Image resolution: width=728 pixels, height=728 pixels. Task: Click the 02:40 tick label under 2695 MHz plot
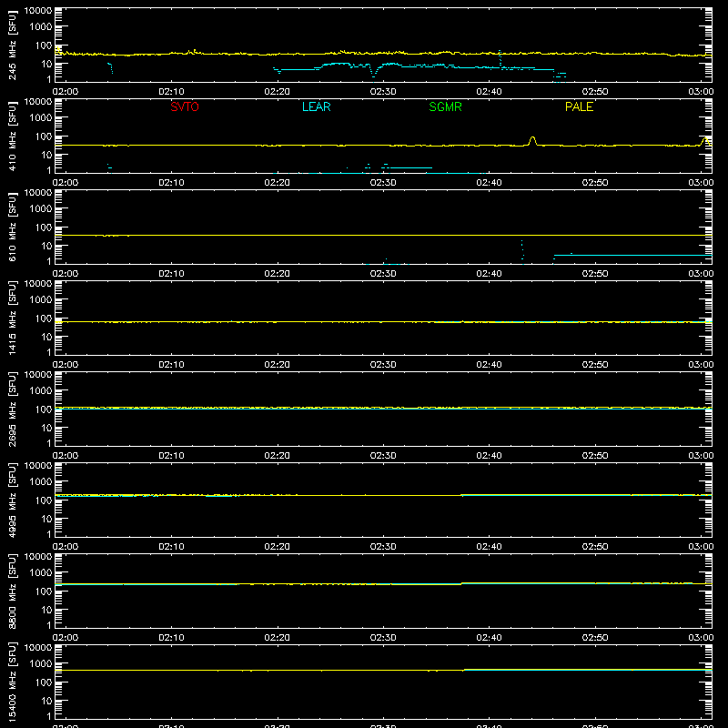(x=489, y=456)
